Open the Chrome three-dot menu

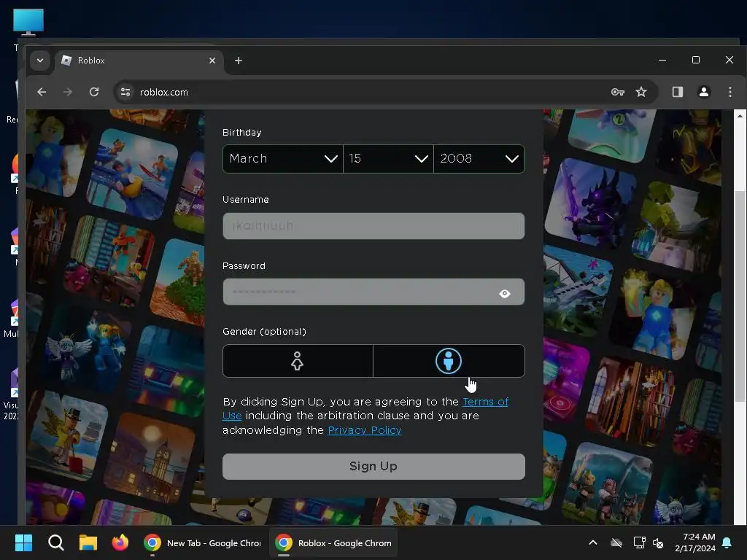point(729,92)
